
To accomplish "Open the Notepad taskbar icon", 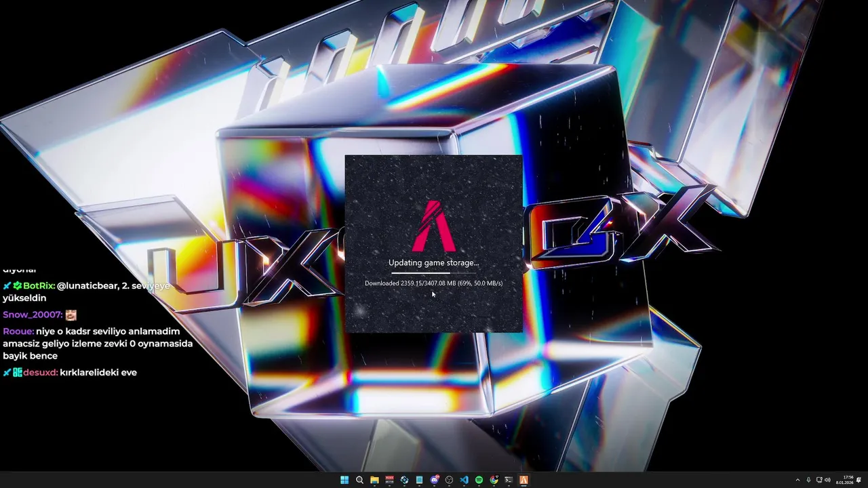I will click(419, 480).
